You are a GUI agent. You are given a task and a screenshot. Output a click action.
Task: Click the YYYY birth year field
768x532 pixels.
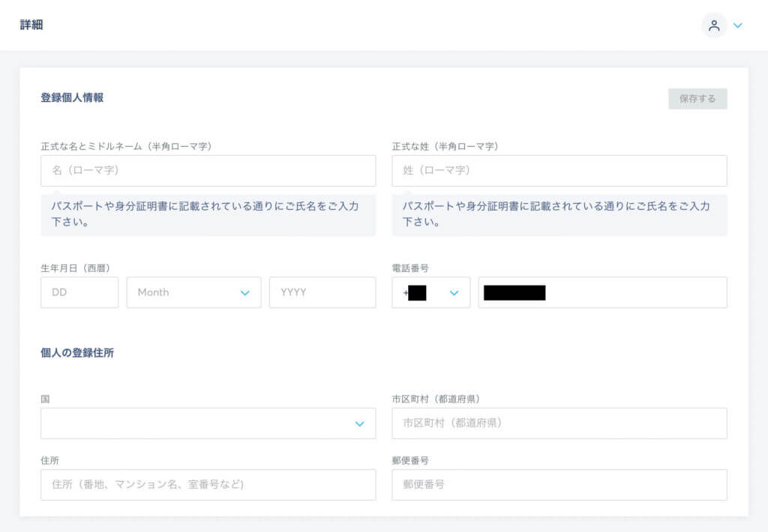tap(322, 292)
